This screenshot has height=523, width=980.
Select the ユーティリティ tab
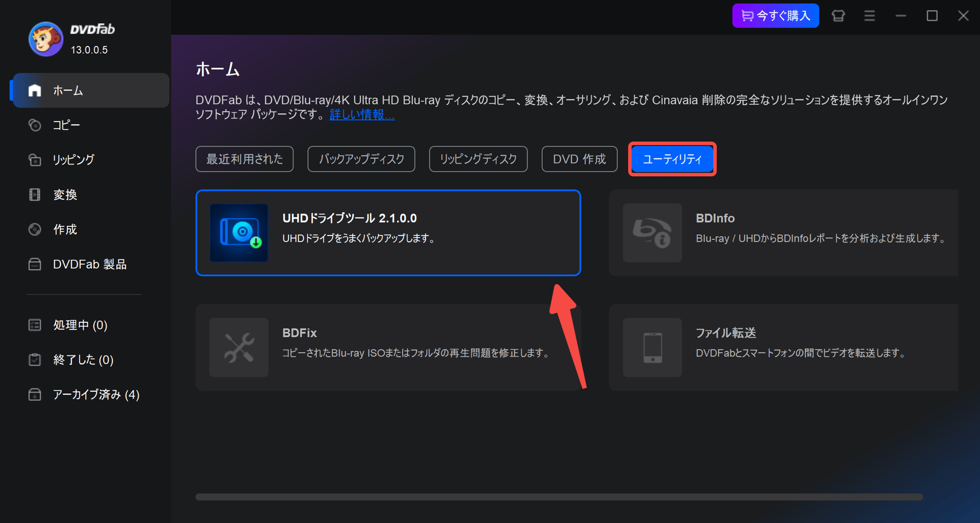(672, 159)
